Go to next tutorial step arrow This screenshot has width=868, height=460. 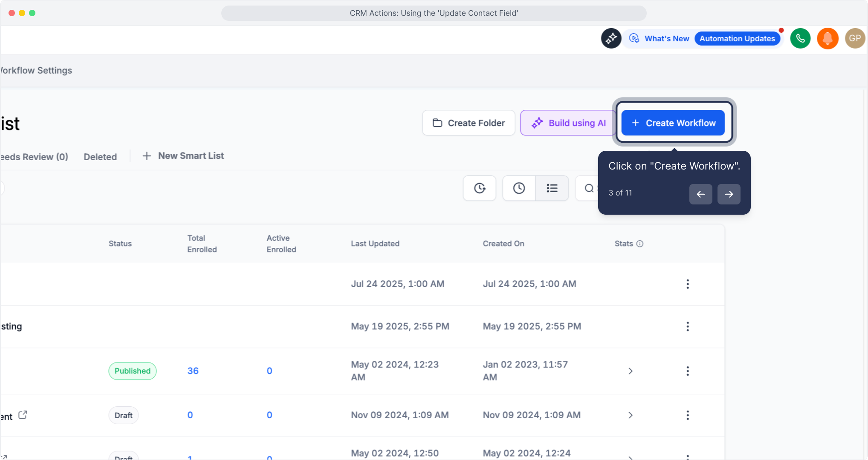click(x=729, y=194)
